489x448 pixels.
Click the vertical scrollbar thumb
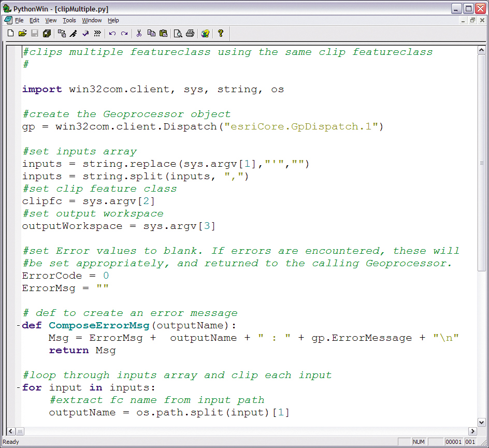coord(481,163)
